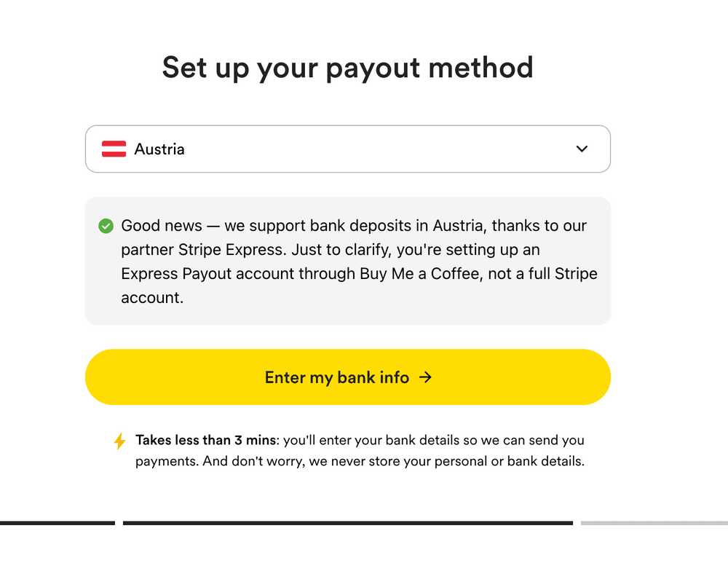Expand the country dropdown chevron
This screenshot has width=728, height=566.
pyautogui.click(x=582, y=149)
